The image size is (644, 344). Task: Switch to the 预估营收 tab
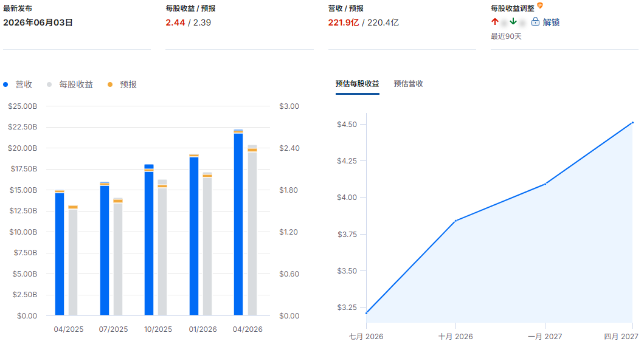408,84
